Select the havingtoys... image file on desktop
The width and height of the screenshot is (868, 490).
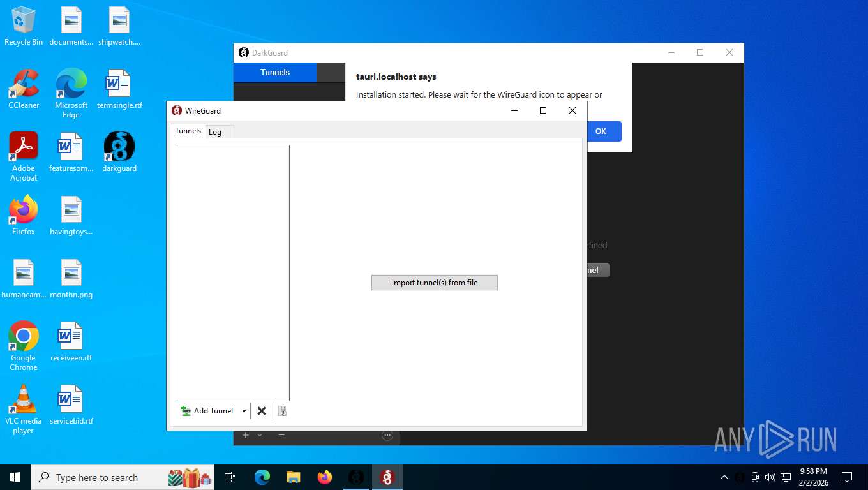[x=71, y=215]
